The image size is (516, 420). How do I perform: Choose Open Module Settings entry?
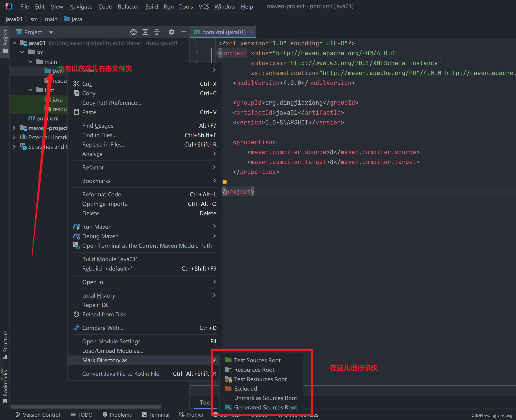coord(144,341)
